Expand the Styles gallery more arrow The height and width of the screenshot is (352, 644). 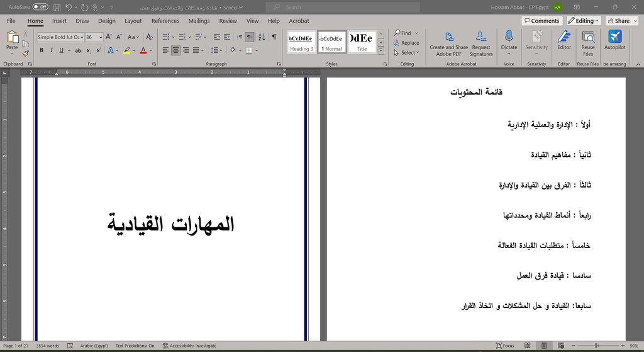tap(380, 50)
